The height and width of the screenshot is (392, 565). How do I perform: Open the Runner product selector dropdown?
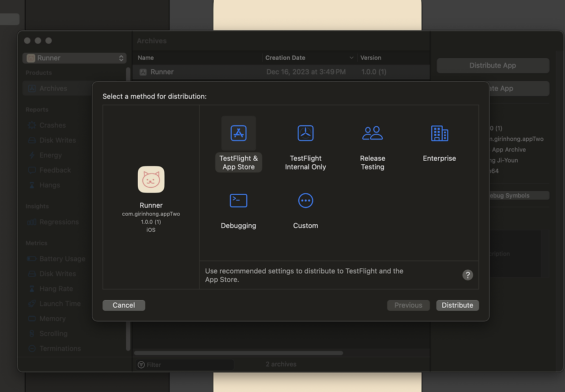point(75,58)
